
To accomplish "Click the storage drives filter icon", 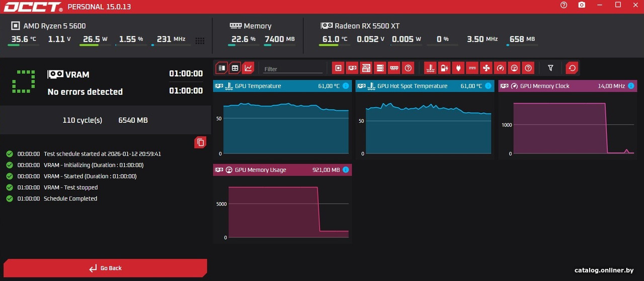I will [380, 68].
